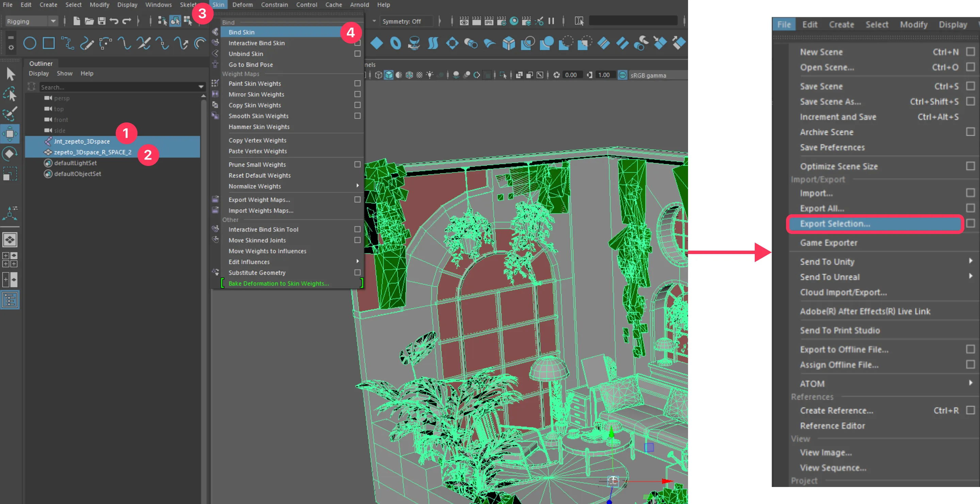980x504 pixels.
Task: Pick the Scale tool in toolbox
Action: click(10, 174)
